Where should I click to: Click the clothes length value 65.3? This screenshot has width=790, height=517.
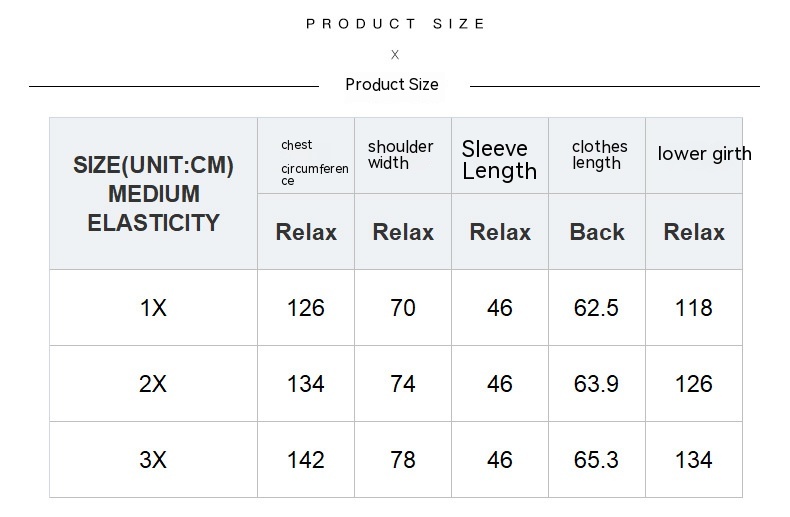tap(596, 460)
